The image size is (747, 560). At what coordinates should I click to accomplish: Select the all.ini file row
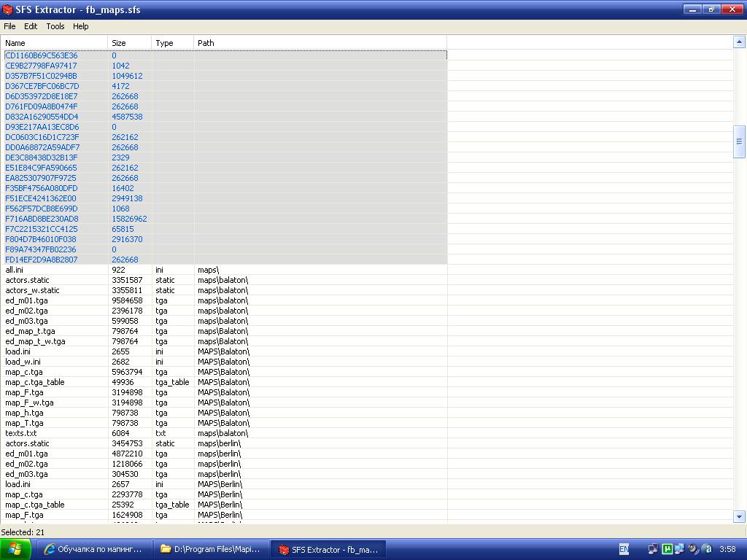[224, 270]
